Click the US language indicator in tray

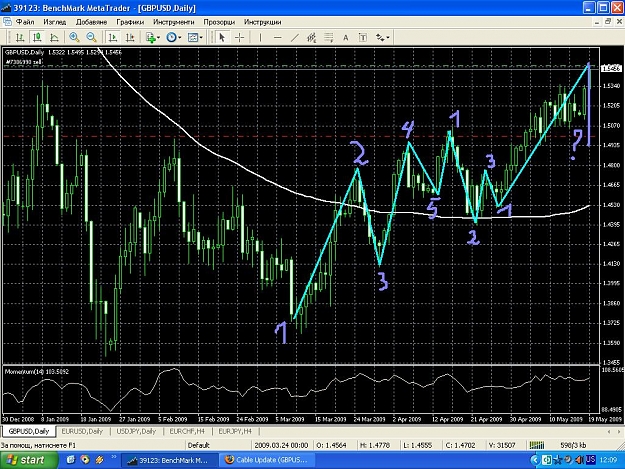tap(590, 460)
